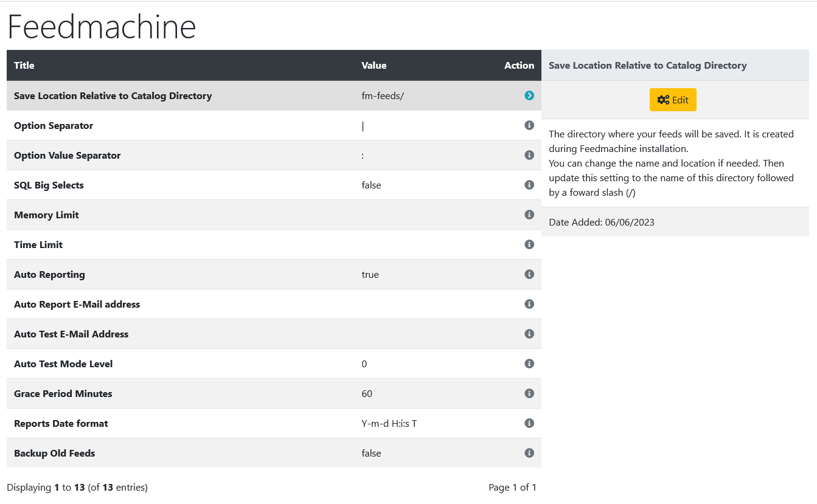The image size is (817, 504).
Task: Select info icon for Reports Date format
Action: tap(529, 423)
